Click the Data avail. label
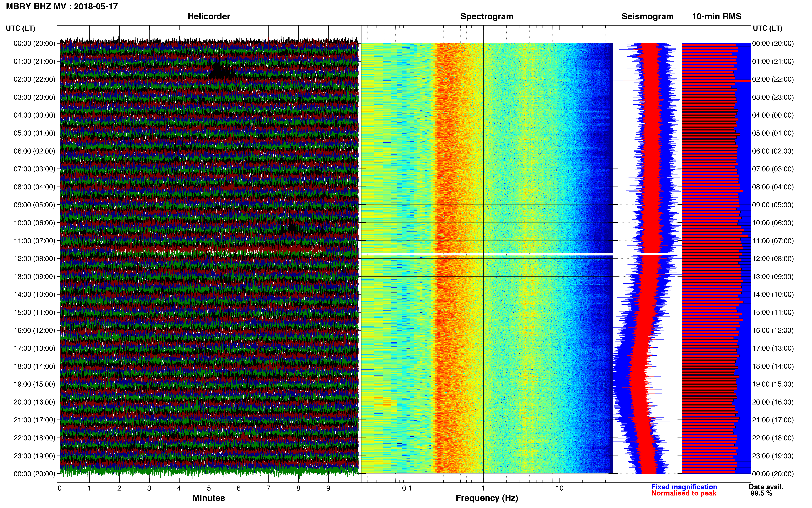This screenshot has height=508, width=812. (766, 487)
